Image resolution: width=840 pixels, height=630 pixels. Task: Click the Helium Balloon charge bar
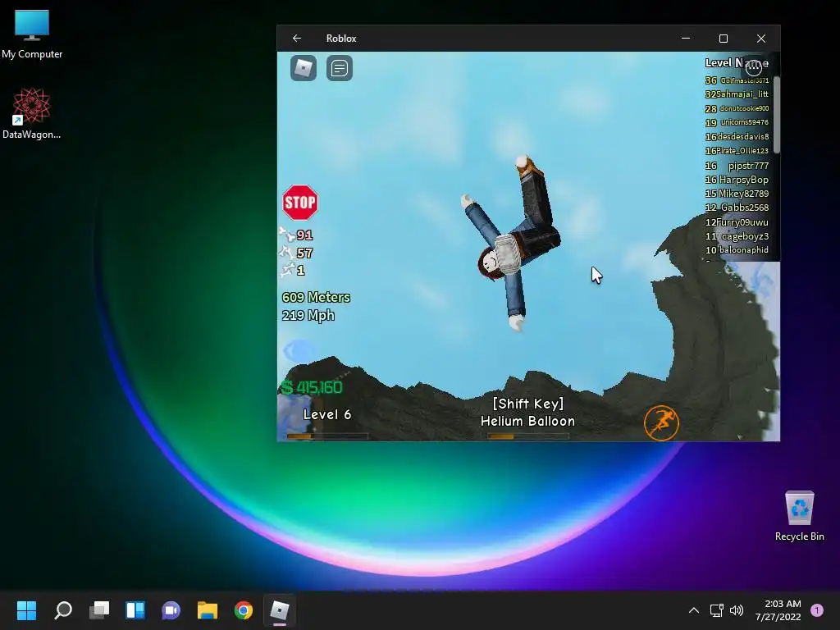tap(528, 436)
